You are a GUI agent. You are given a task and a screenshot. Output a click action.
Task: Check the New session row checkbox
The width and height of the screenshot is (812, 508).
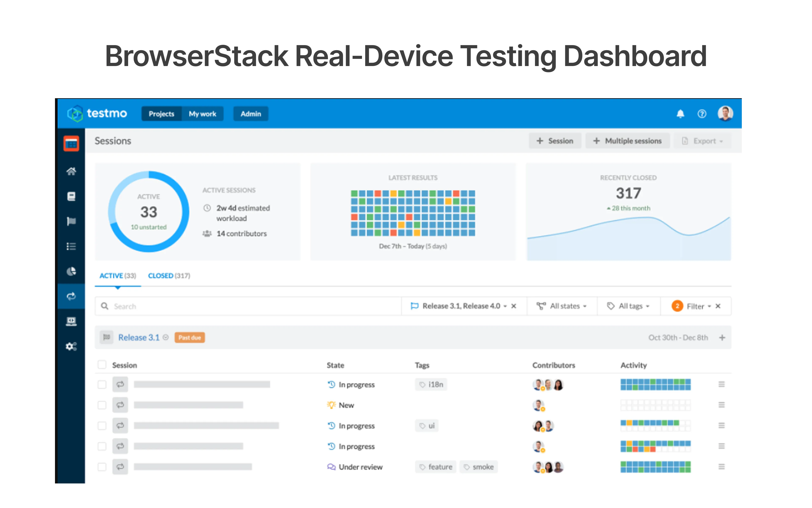(x=102, y=405)
